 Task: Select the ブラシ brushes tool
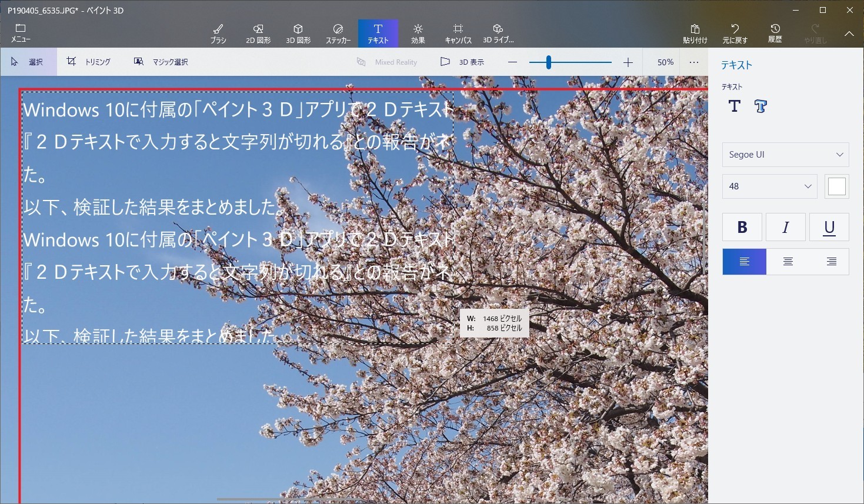pos(218,34)
